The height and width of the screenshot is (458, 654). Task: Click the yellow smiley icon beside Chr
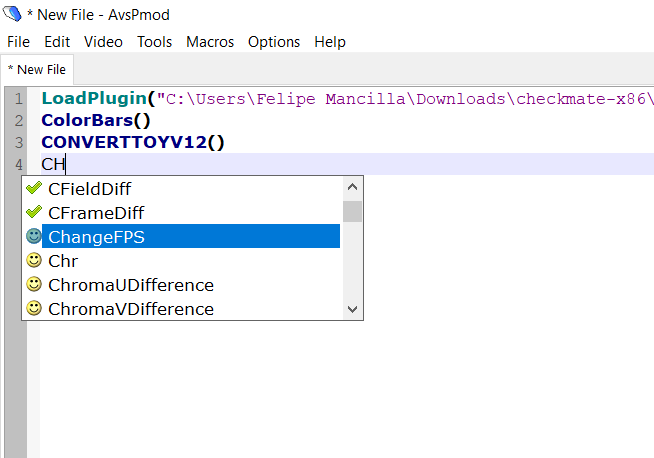pos(34,260)
